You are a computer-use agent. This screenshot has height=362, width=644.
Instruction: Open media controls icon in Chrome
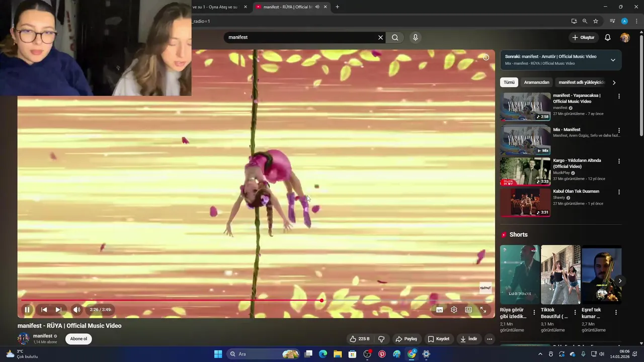[612, 21]
